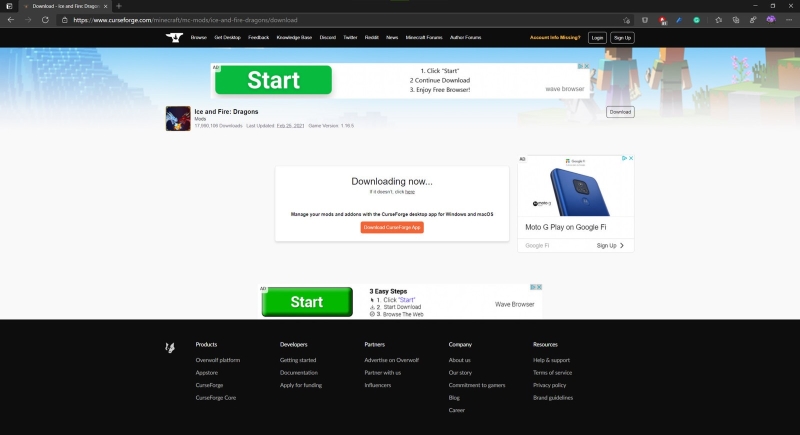Viewport: 800px width, 435px height.
Task: Open Privacy policy footer link
Action: pos(549,385)
